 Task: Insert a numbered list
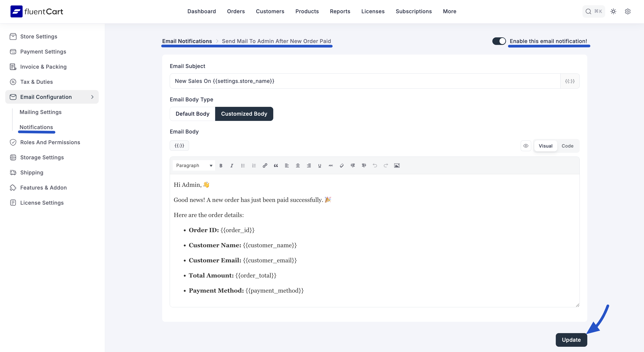point(254,165)
